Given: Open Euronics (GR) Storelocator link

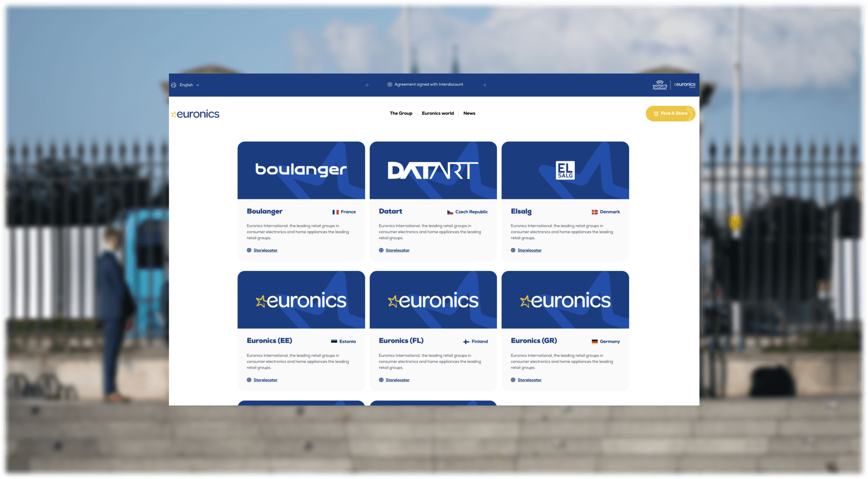Looking at the screenshot, I should pyautogui.click(x=529, y=380).
